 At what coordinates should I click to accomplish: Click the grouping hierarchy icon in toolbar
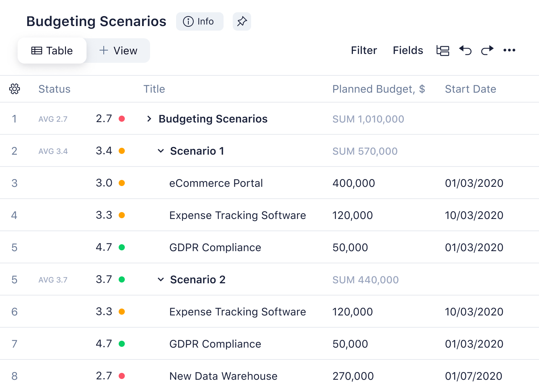[443, 50]
